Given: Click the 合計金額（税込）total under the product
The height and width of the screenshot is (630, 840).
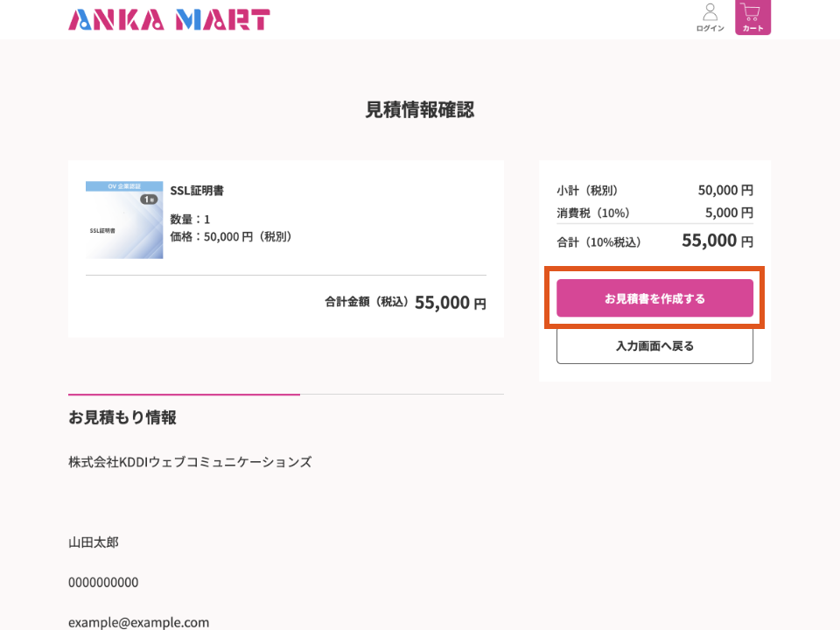Looking at the screenshot, I should click(405, 303).
